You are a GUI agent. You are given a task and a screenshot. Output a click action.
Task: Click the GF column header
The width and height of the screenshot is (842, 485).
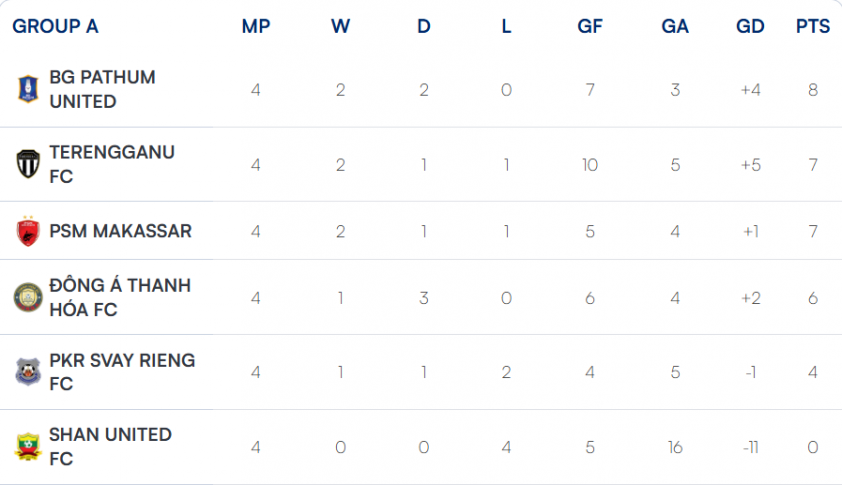(590, 26)
